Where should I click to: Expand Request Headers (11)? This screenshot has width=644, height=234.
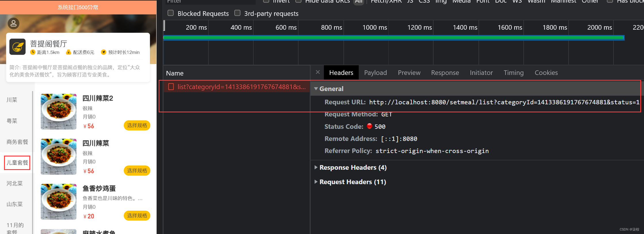[316, 182]
